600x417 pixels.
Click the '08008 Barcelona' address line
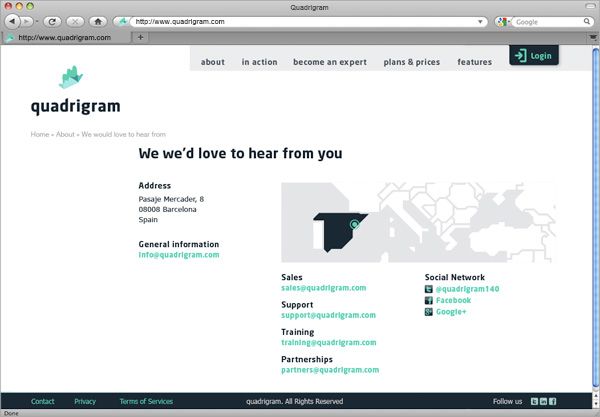167,209
